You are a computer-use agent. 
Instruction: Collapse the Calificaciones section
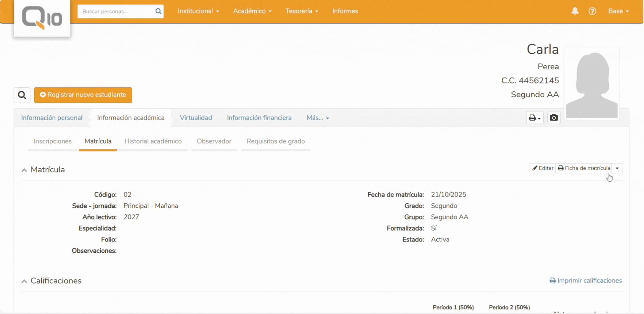click(24, 281)
